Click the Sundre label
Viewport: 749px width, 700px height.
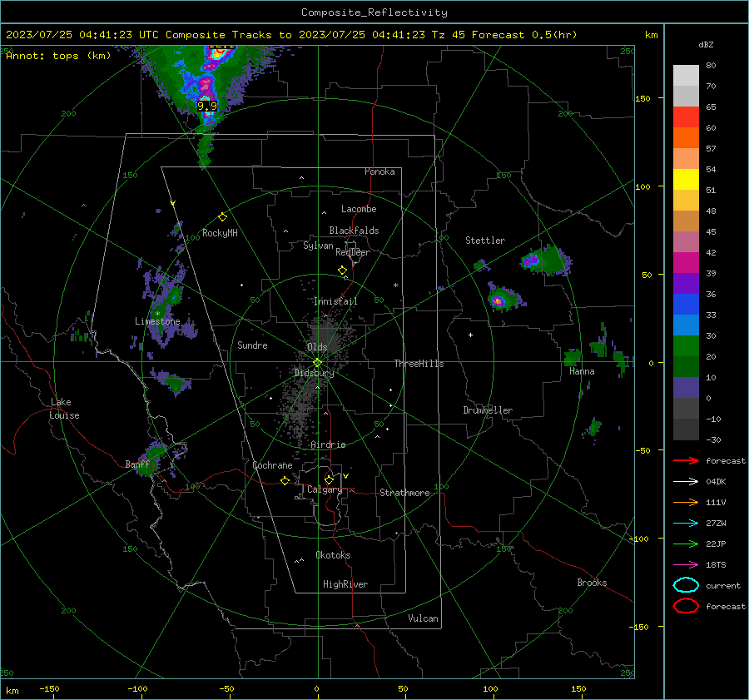pyautogui.click(x=252, y=345)
